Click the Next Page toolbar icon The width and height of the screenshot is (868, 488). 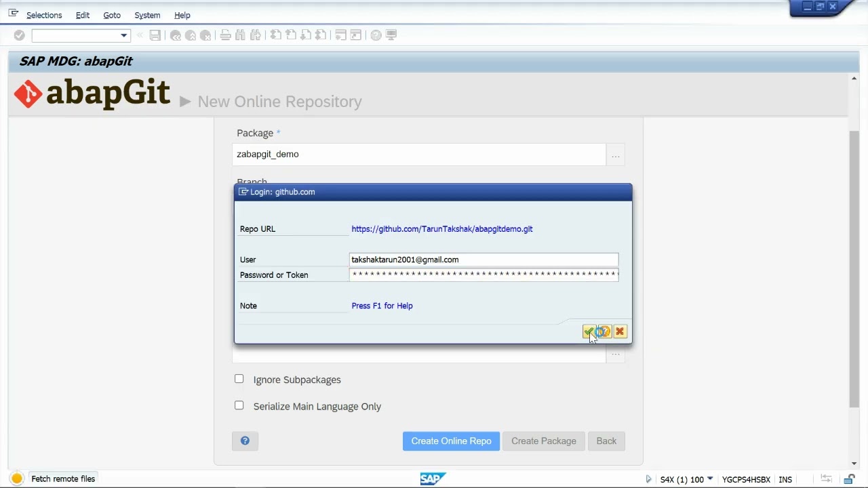coord(306,35)
